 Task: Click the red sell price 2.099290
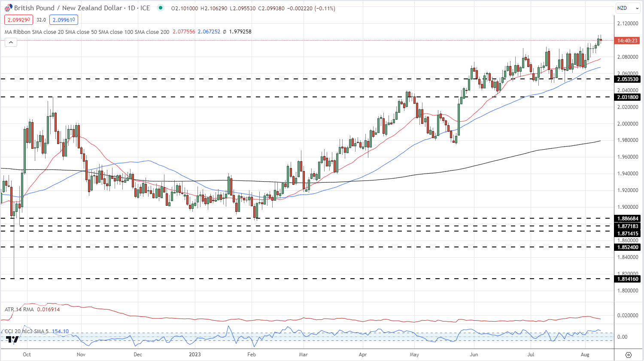18,20
